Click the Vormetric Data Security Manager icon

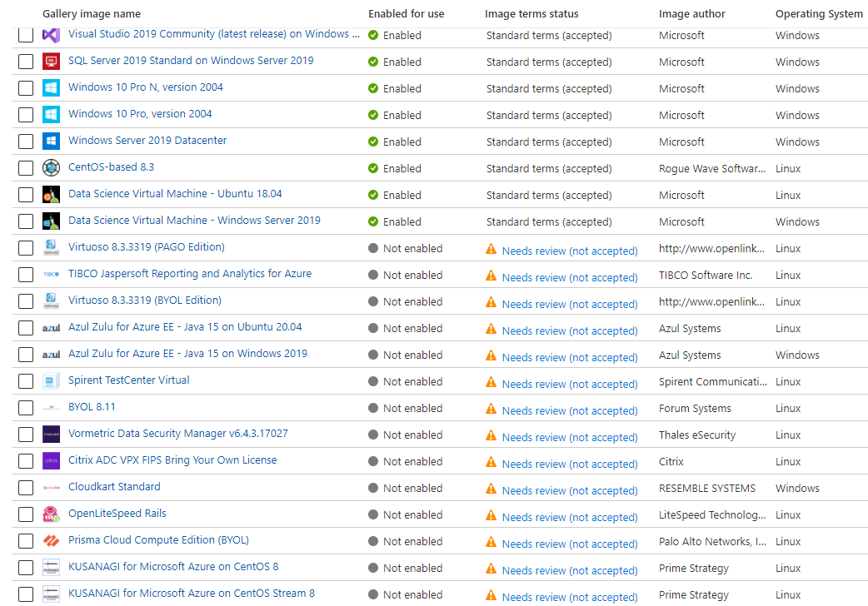pos(51,434)
